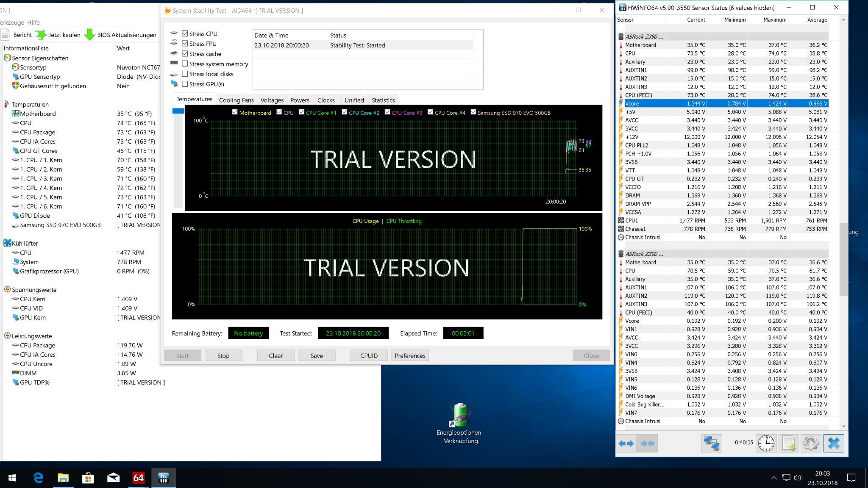Switch to the Cooling Fans tab
The image size is (868, 488).
[236, 100]
